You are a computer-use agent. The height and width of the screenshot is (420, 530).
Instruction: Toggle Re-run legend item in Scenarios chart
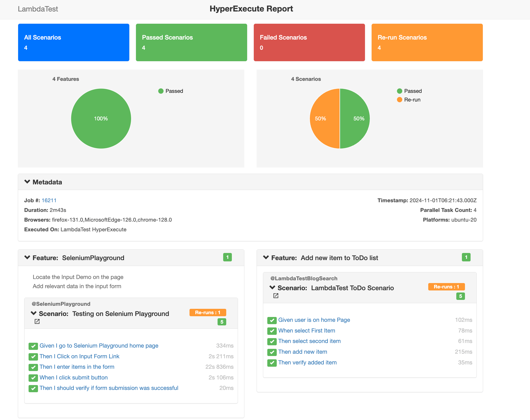point(409,100)
